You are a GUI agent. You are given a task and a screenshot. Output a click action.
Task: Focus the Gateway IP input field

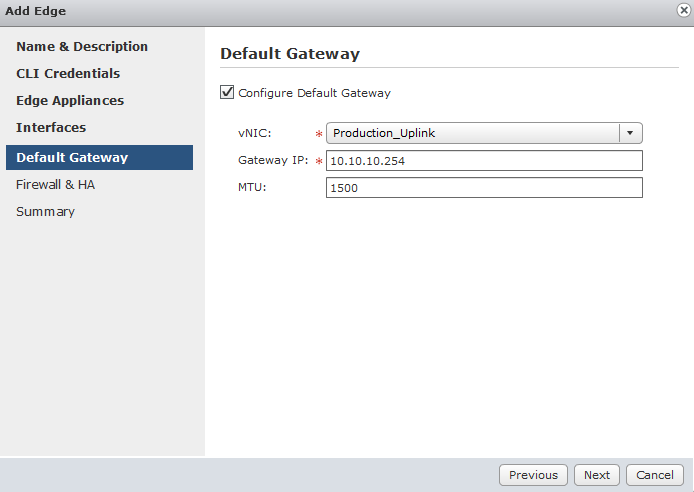484,161
